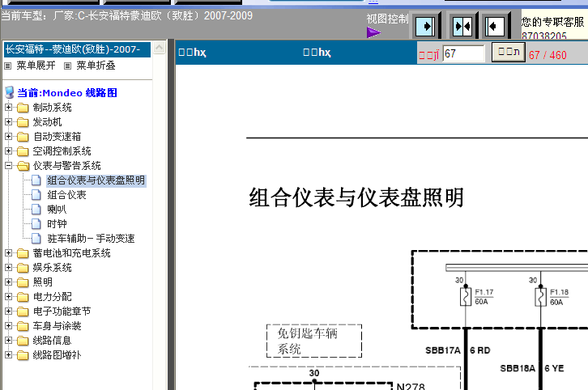The height and width of the screenshot is (390, 588).
Task: Expand the 自动变速箱 tree node
Action: [8, 137]
